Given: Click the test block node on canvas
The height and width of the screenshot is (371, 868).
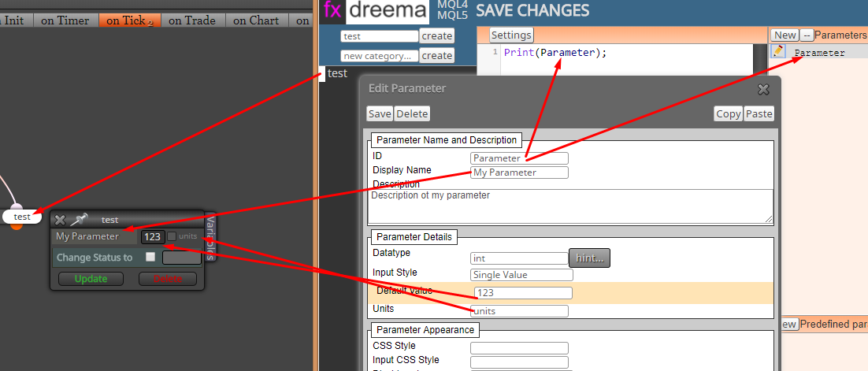Looking at the screenshot, I should [22, 217].
